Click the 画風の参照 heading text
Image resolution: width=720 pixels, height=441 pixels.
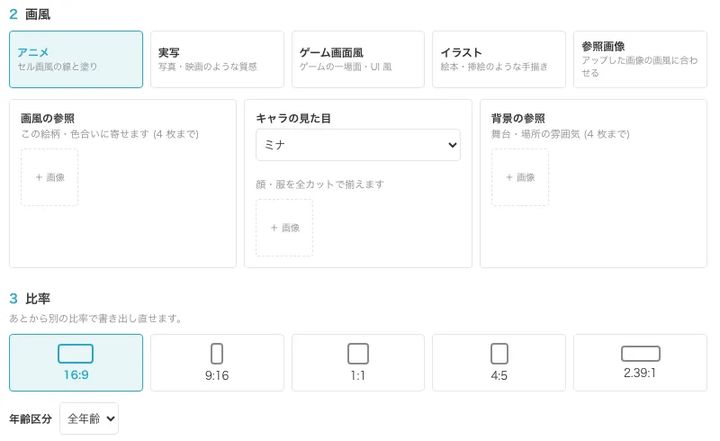pos(47,119)
